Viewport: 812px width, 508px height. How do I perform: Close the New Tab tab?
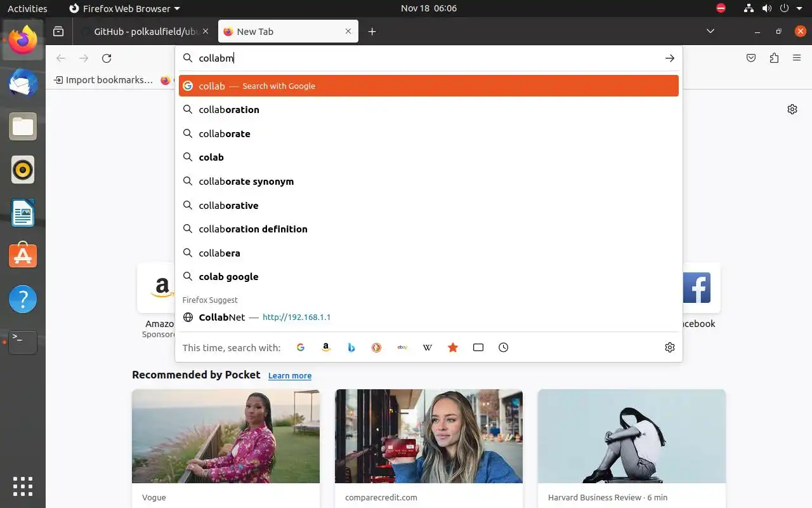click(x=348, y=31)
